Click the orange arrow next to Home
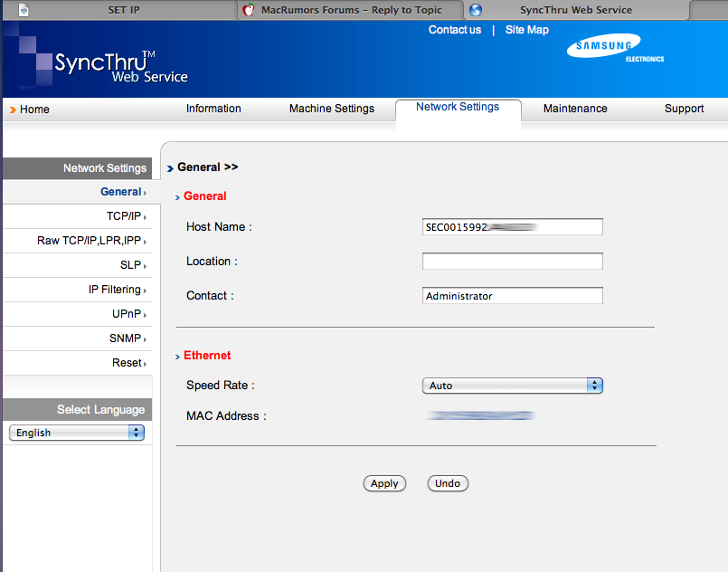Viewport: 728px width, 572px height. click(13, 110)
